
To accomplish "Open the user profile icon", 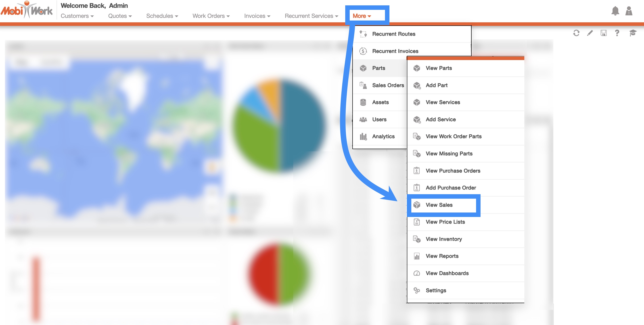I will [629, 11].
